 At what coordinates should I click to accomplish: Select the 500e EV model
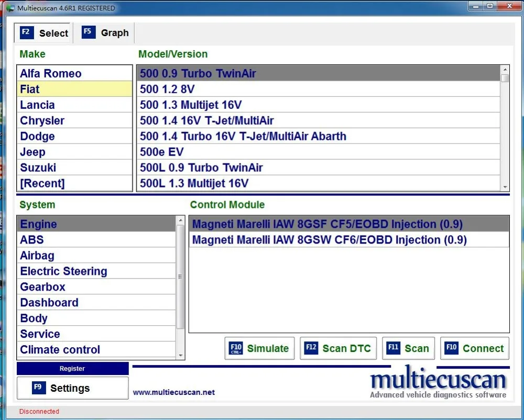pyautogui.click(x=319, y=152)
